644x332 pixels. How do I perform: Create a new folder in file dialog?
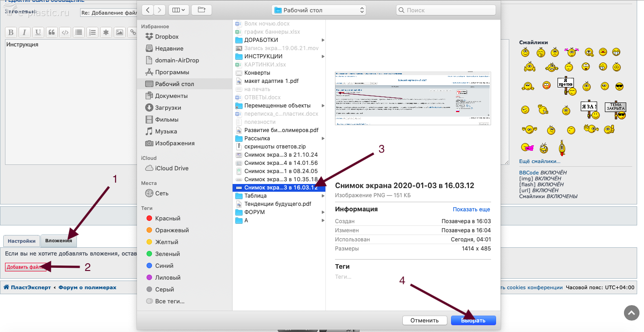[x=202, y=10]
